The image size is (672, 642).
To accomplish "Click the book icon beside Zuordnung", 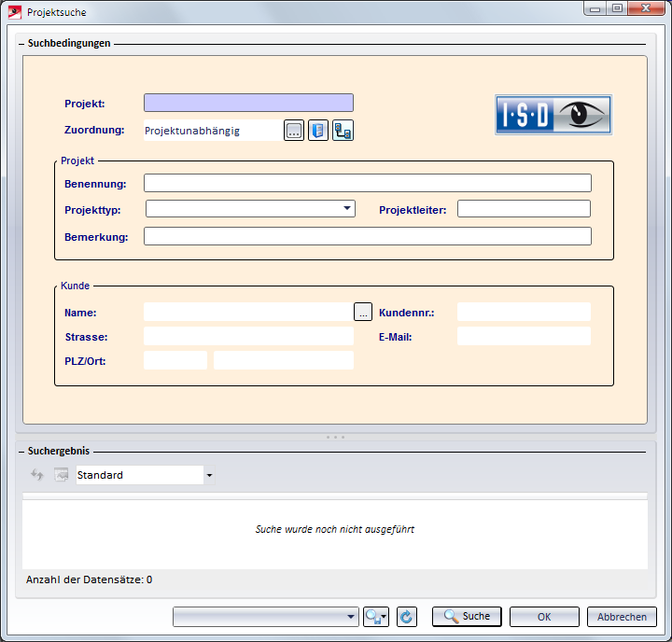I will coord(318,131).
